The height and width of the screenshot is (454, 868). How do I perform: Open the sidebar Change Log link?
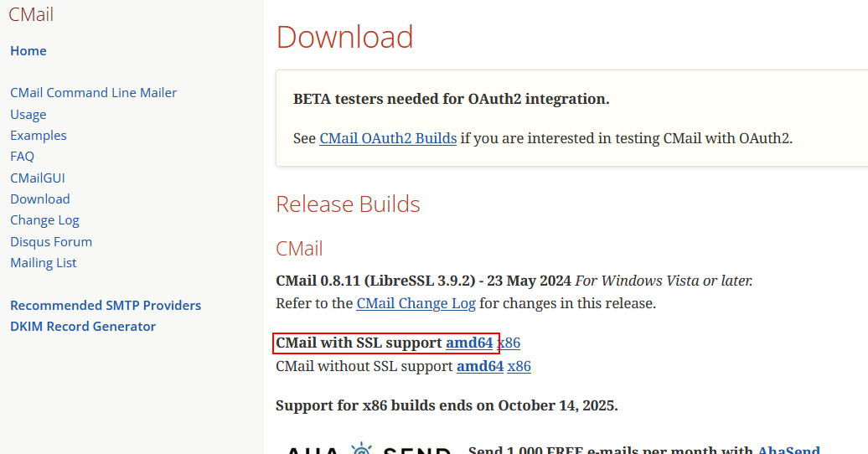pyautogui.click(x=45, y=220)
